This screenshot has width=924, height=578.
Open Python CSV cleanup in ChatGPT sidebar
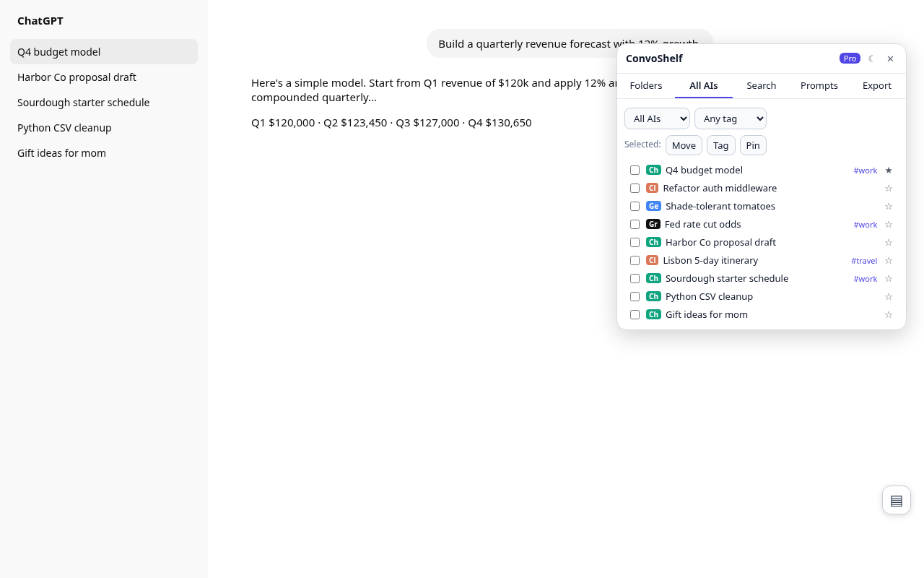pos(104,128)
